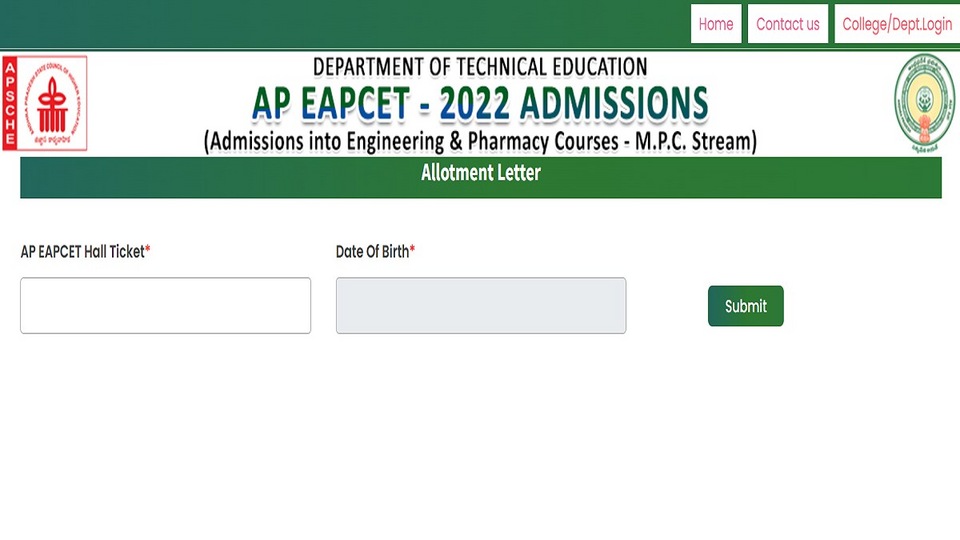
Task: Click the AP EAPCET Hall Ticket label
Action: point(82,252)
